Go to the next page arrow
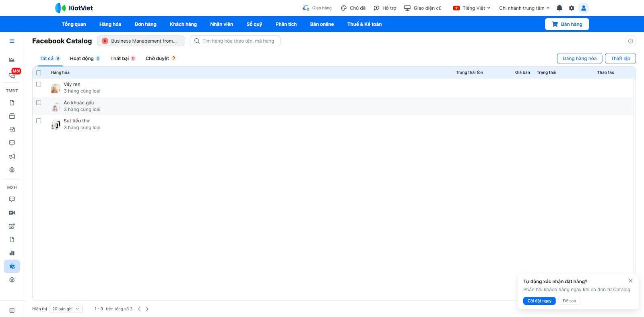 click(147, 309)
